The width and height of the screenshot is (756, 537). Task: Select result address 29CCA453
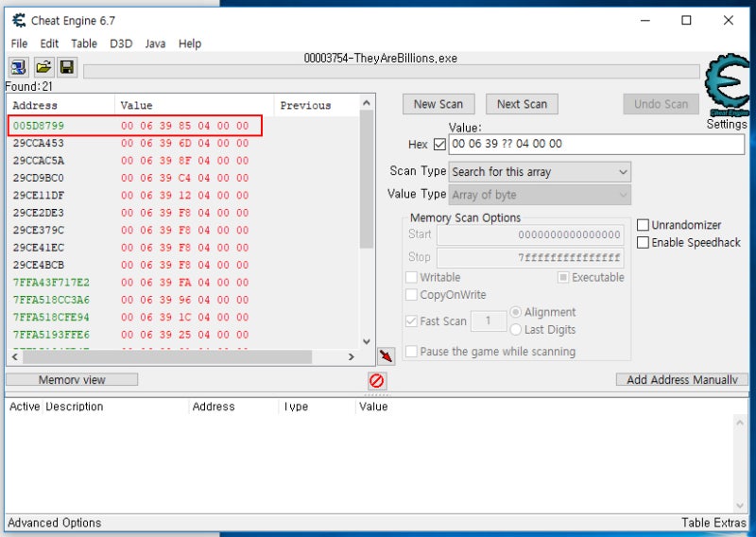(39, 143)
